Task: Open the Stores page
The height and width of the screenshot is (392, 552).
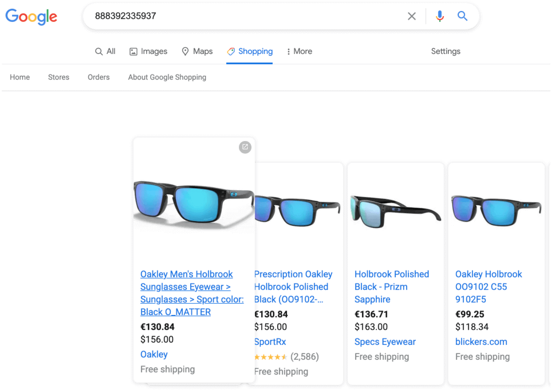Action: pyautogui.click(x=58, y=77)
